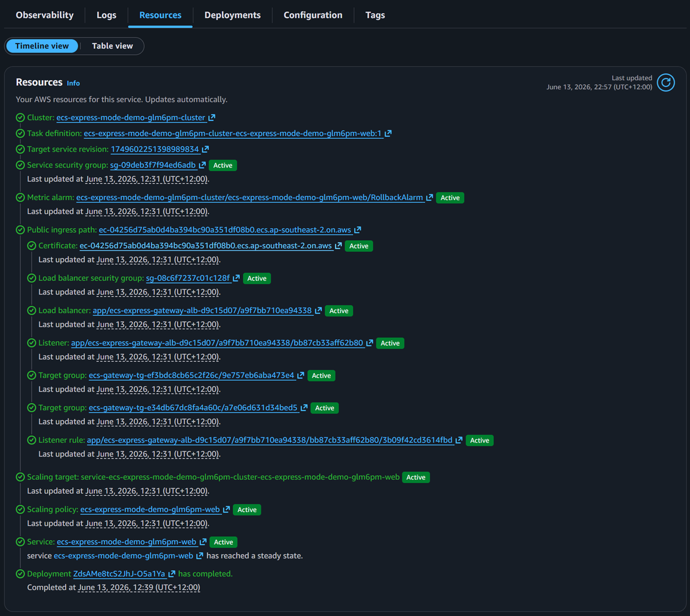Open target group link ending 9e757eb6aba473e4
Image resolution: width=690 pixels, height=616 pixels.
click(x=192, y=375)
